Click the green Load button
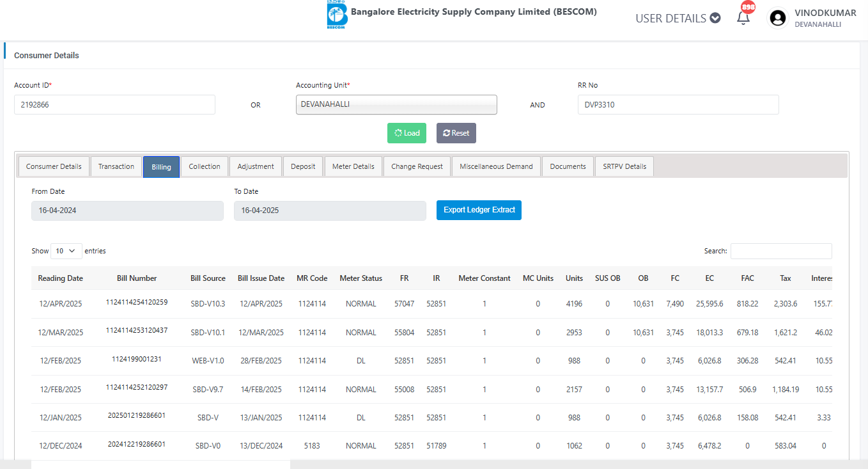 [x=407, y=133]
